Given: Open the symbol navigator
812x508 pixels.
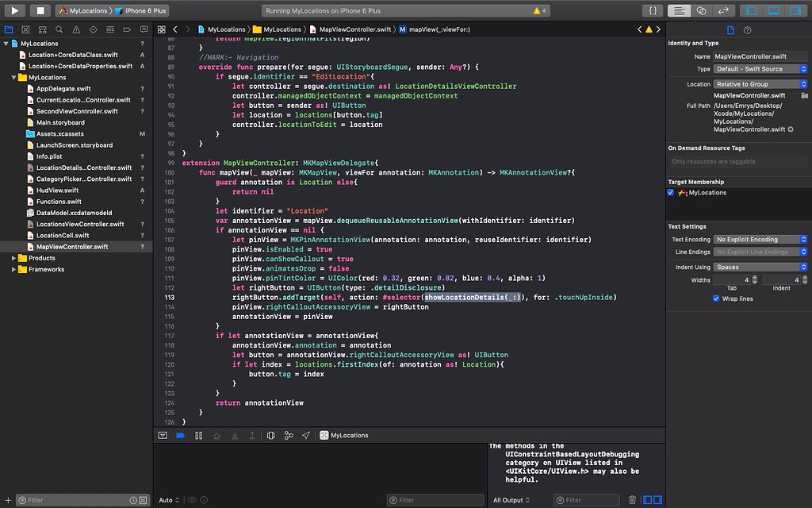Looking at the screenshot, I should click(x=43, y=29).
